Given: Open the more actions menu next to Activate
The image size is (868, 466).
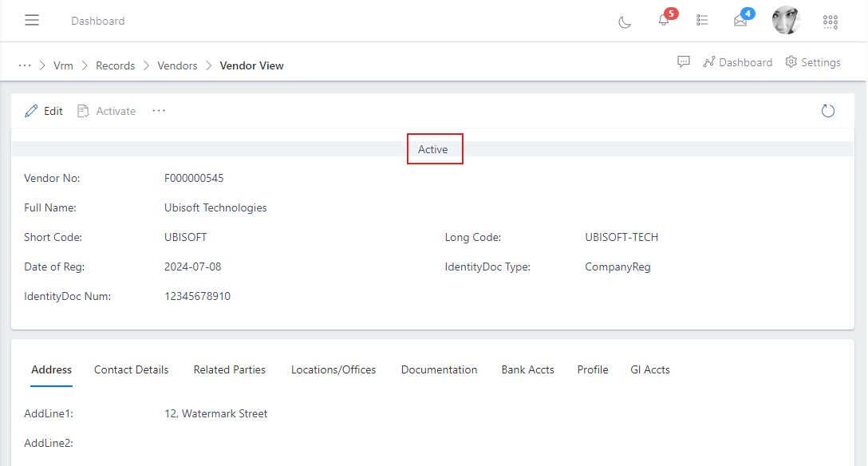Looking at the screenshot, I should 158,111.
